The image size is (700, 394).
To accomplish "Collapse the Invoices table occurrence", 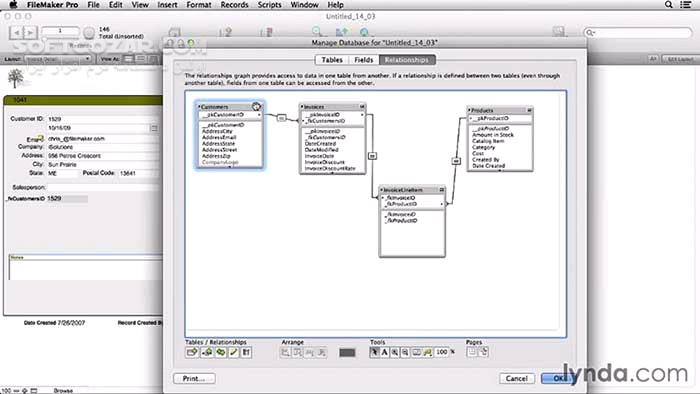I will point(362,107).
